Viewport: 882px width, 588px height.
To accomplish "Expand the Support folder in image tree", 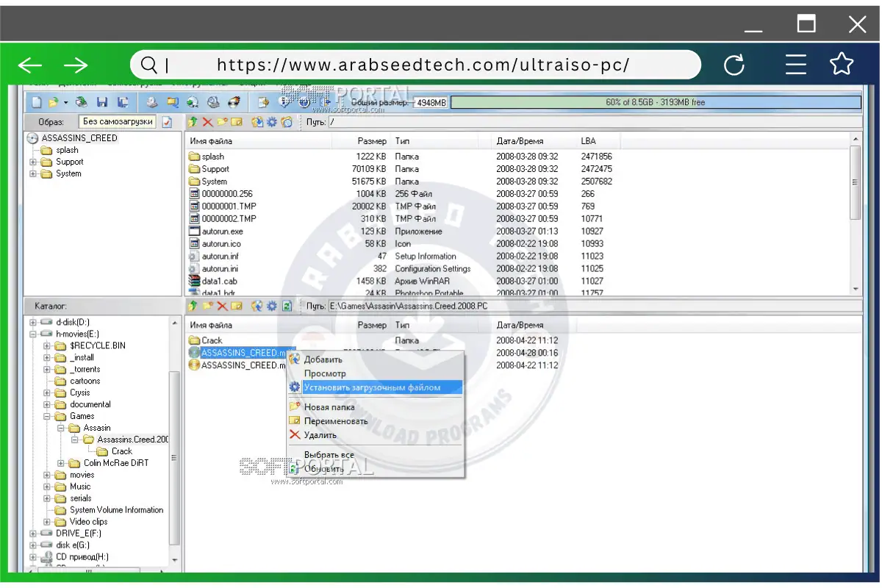I will point(33,162).
